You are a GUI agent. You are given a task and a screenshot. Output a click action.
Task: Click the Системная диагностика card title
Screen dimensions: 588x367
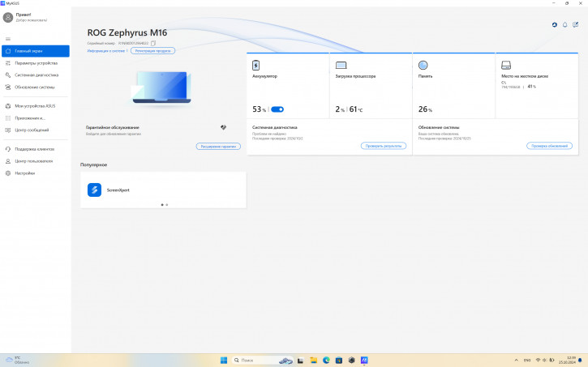[274, 127]
